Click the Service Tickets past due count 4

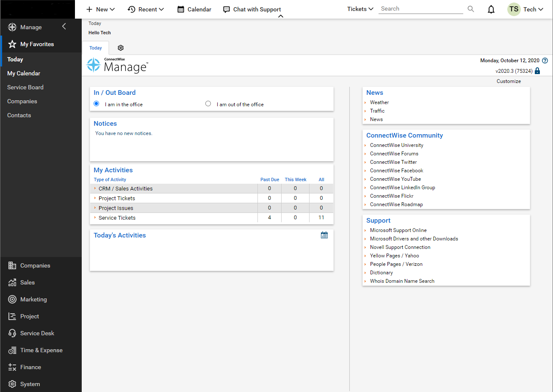pyautogui.click(x=269, y=218)
